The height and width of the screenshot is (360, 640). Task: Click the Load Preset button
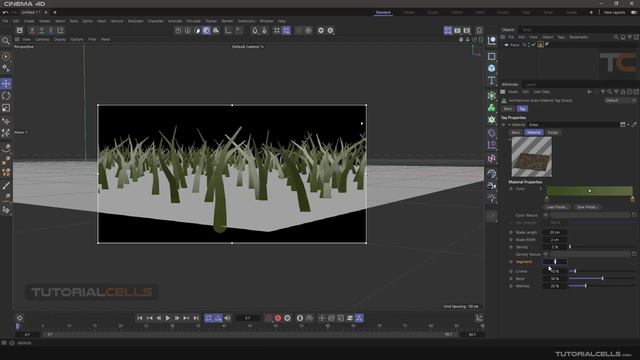tap(557, 207)
